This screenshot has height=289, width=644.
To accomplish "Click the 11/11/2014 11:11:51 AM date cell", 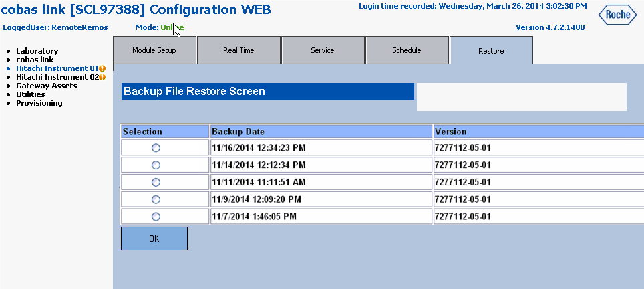I will click(321, 182).
